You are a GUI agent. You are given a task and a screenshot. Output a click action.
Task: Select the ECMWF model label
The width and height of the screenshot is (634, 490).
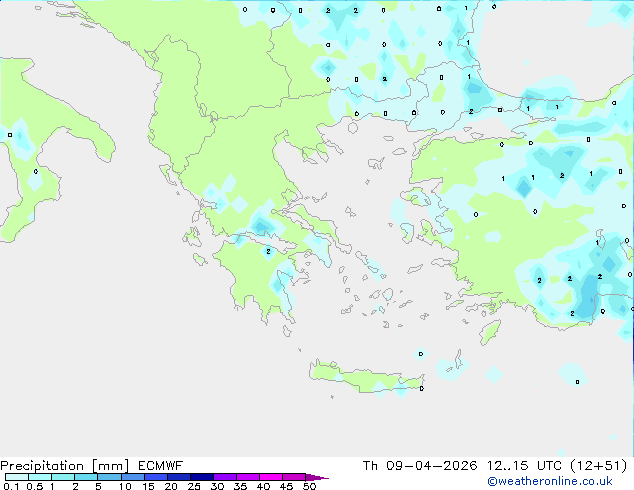coord(161,466)
